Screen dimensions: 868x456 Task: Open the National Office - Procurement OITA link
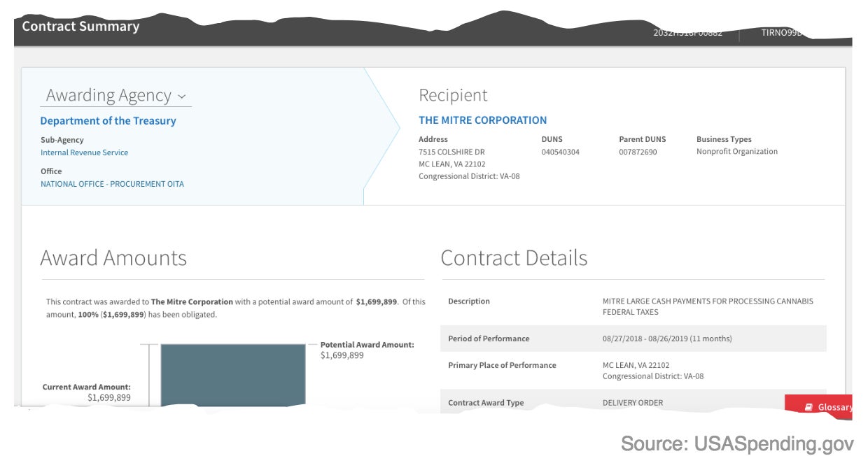pos(112,184)
